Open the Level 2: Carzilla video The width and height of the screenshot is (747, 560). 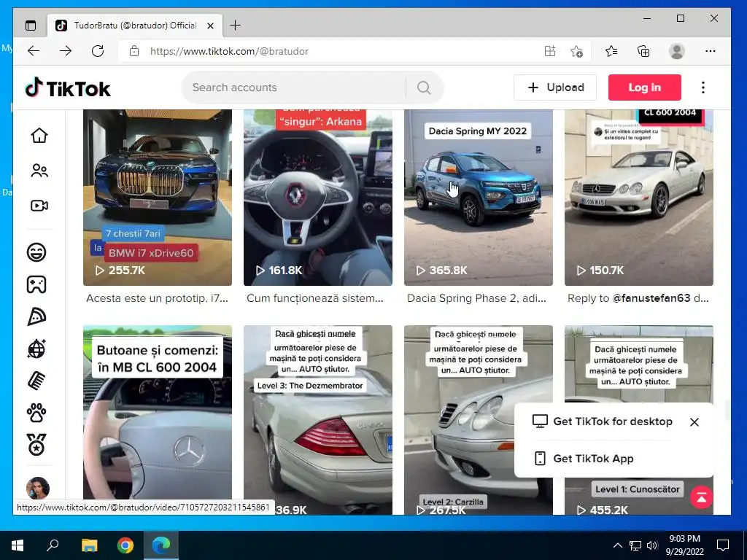pos(479,419)
